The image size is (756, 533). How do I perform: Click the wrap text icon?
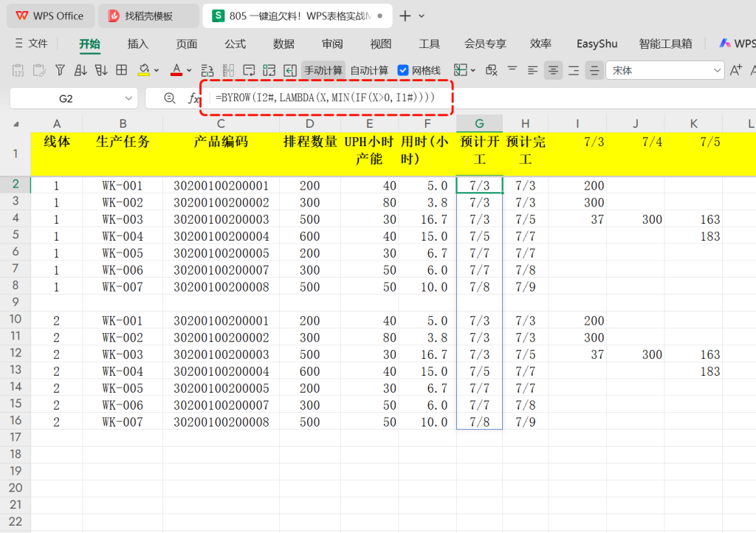point(249,70)
